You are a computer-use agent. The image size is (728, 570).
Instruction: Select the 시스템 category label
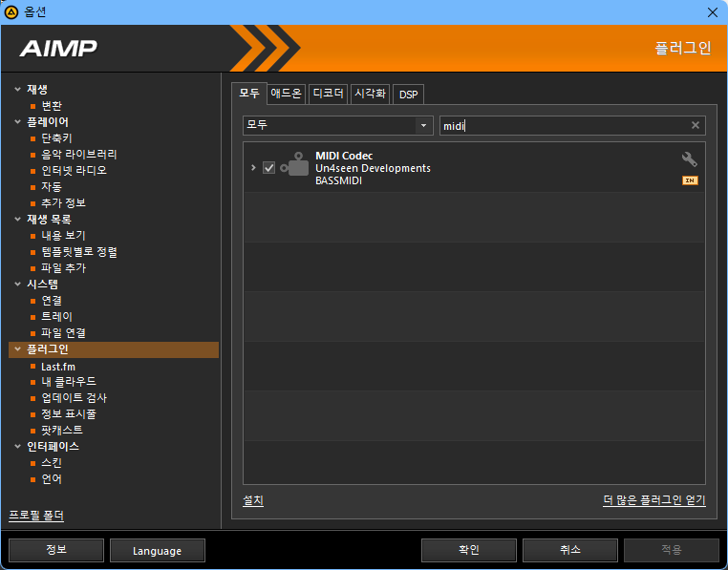click(42, 285)
